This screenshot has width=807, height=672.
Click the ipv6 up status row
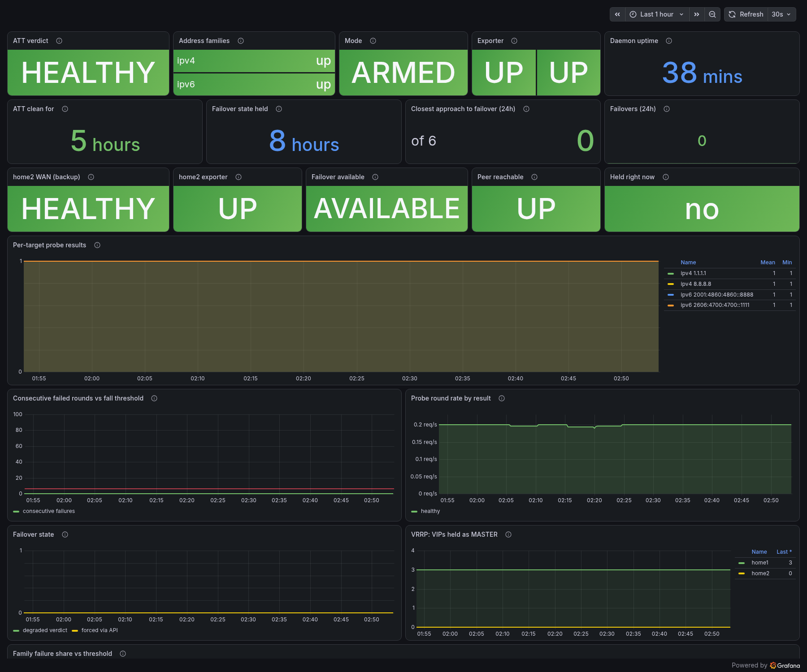click(x=254, y=84)
